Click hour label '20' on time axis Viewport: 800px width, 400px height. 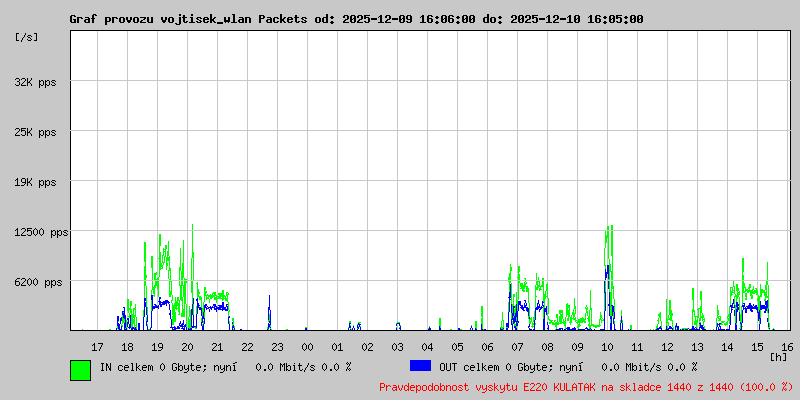187,347
